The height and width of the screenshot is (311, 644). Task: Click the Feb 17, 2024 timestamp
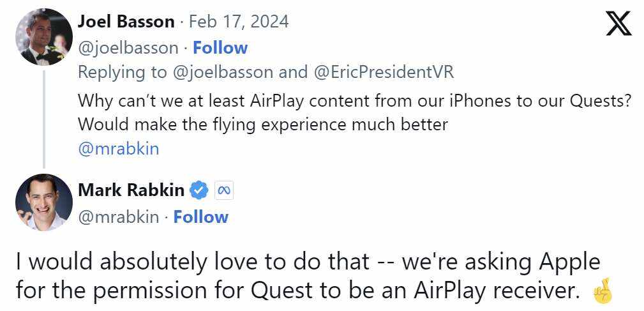(x=239, y=22)
